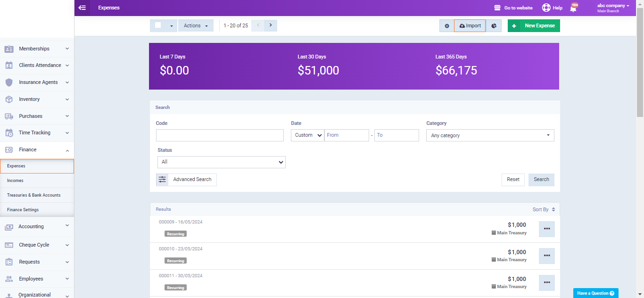
Task: Expand the Employees menu chevron
Action: coord(67,279)
